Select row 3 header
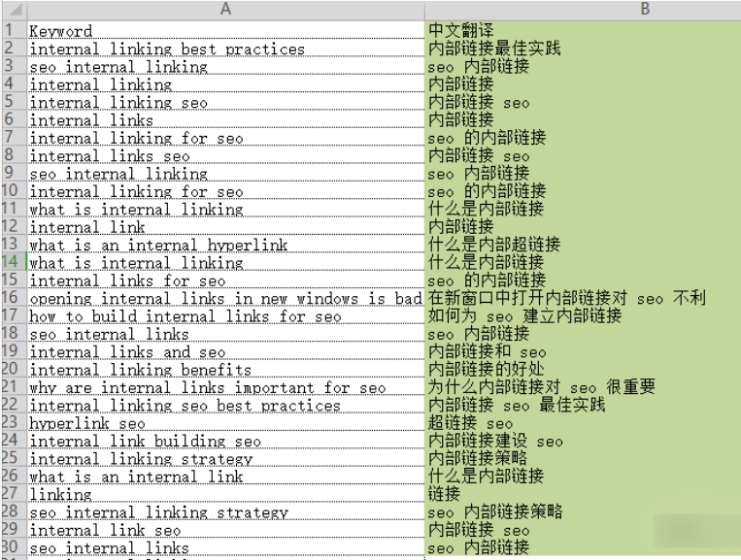The height and width of the screenshot is (560, 741). pos(14,66)
